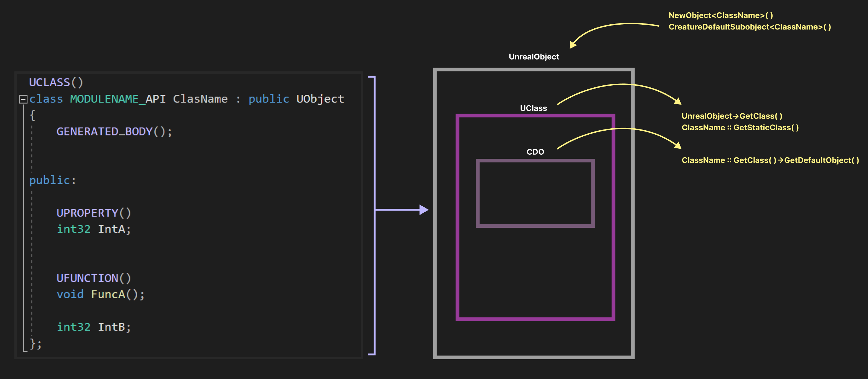Viewport: 868px width, 379px height.
Task: Click the yellow arrowhead pointing at UnrealObject label
Action: (573, 44)
